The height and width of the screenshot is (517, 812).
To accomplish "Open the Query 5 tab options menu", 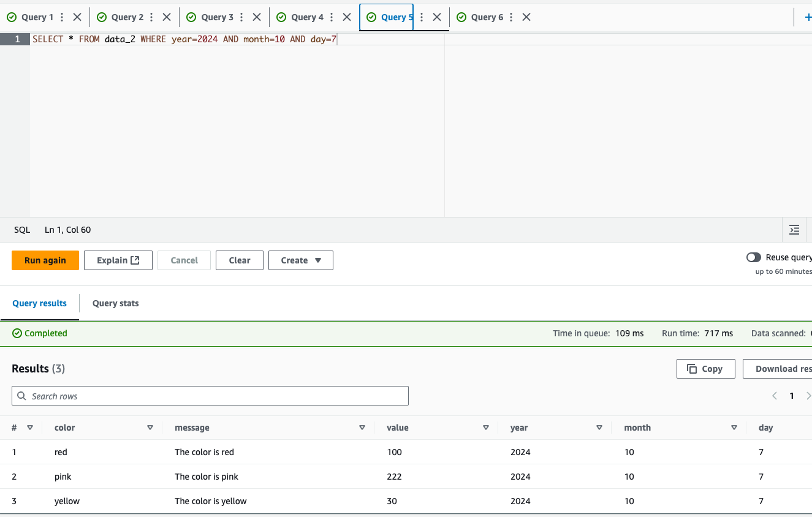I will pyautogui.click(x=422, y=17).
